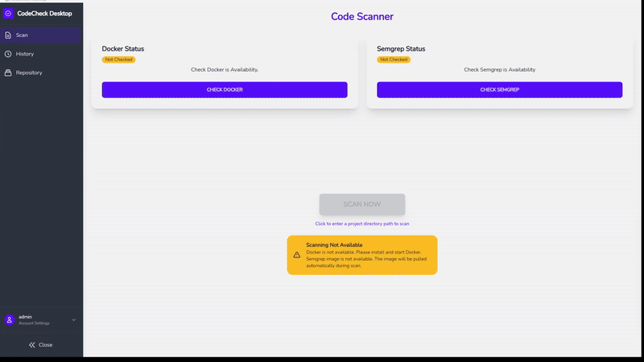Open the History menu item
The height and width of the screenshot is (362, 644).
click(41, 54)
